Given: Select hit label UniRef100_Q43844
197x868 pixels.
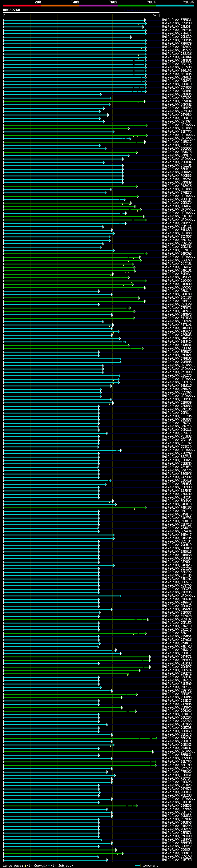Looking at the screenshot, I should click(177, 57).
